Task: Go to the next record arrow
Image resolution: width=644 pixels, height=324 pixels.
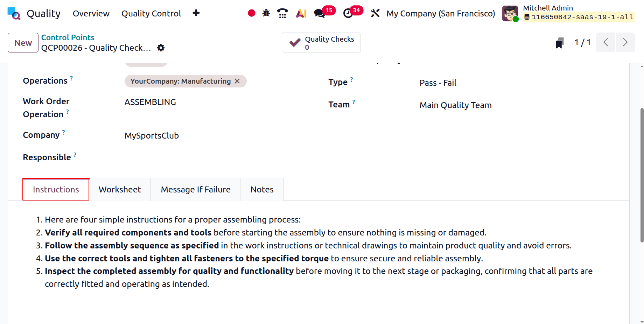Action: tap(625, 42)
